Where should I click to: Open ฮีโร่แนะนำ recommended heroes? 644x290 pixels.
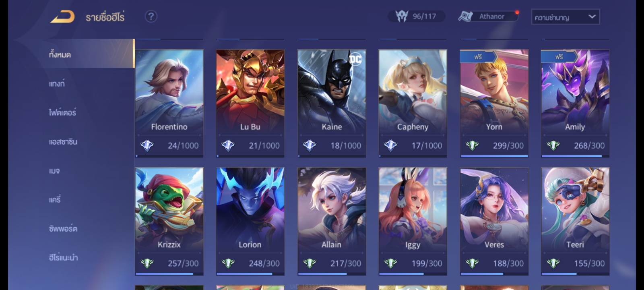[x=64, y=257]
